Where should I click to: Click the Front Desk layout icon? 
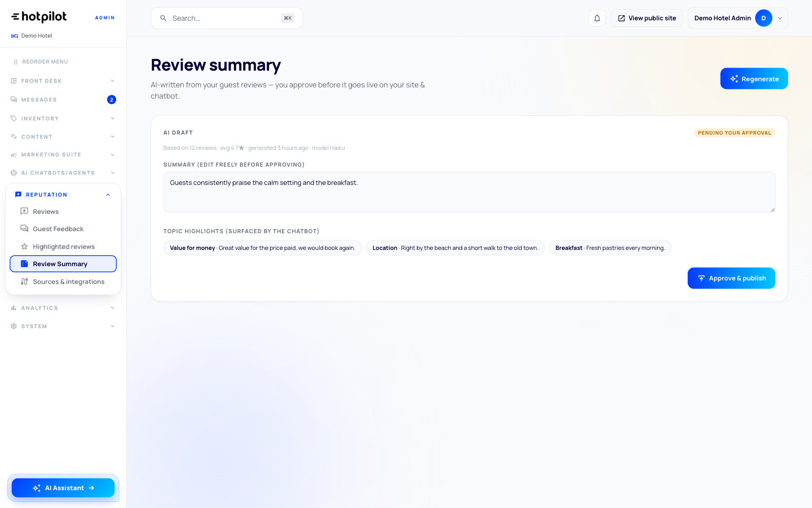point(14,81)
